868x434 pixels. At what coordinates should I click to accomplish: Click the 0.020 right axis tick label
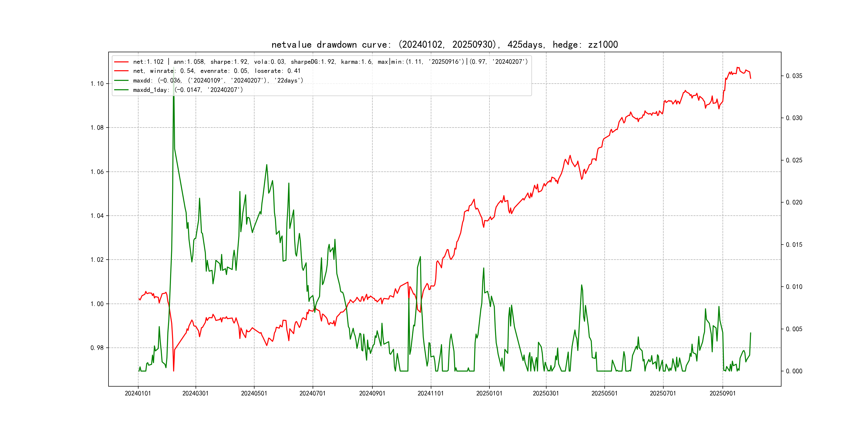pyautogui.click(x=794, y=203)
